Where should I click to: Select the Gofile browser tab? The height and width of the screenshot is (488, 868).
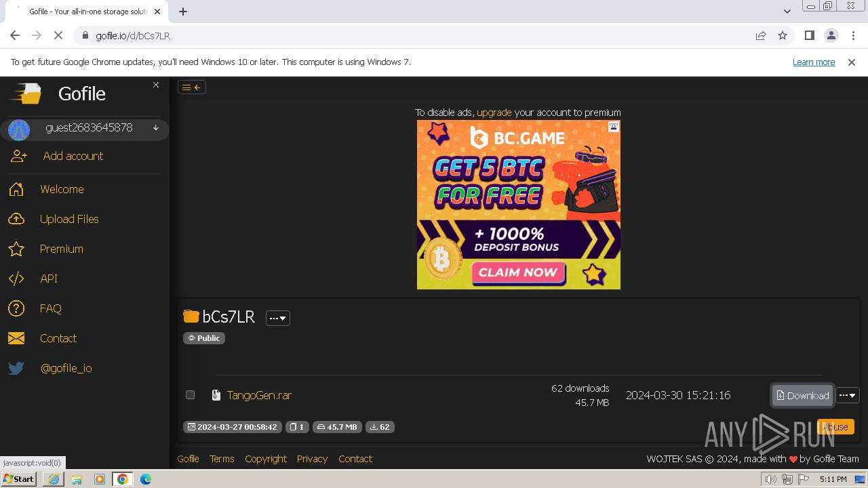(88, 12)
